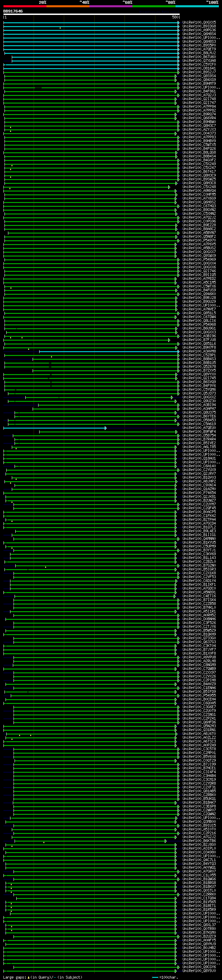Click the orange ~40% identity legend bar
Screen dimensions: 222x980
68,6
